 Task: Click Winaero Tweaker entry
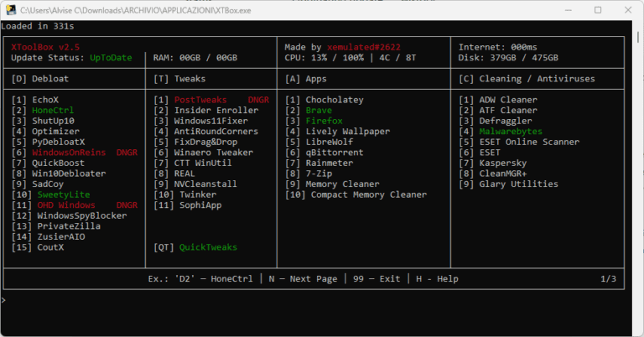pyautogui.click(x=203, y=153)
